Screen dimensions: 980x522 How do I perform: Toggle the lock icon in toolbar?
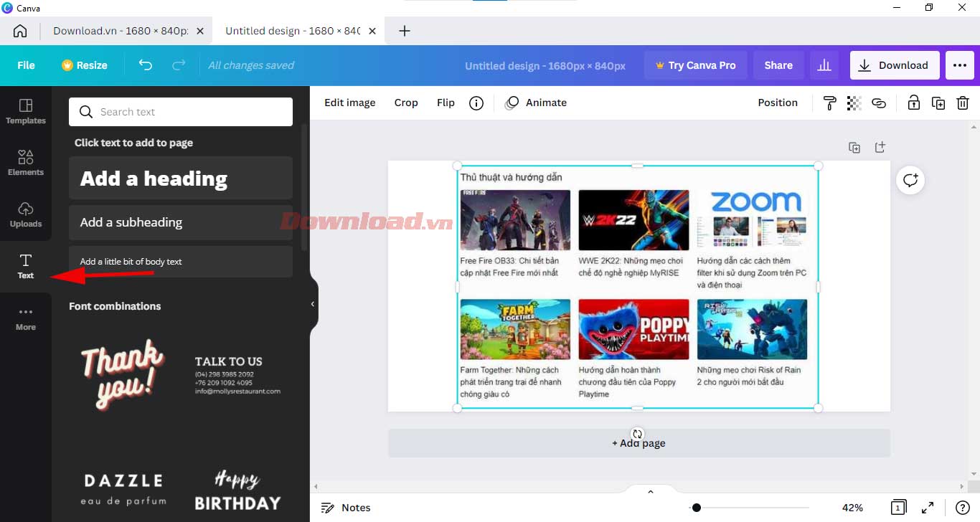(x=913, y=103)
